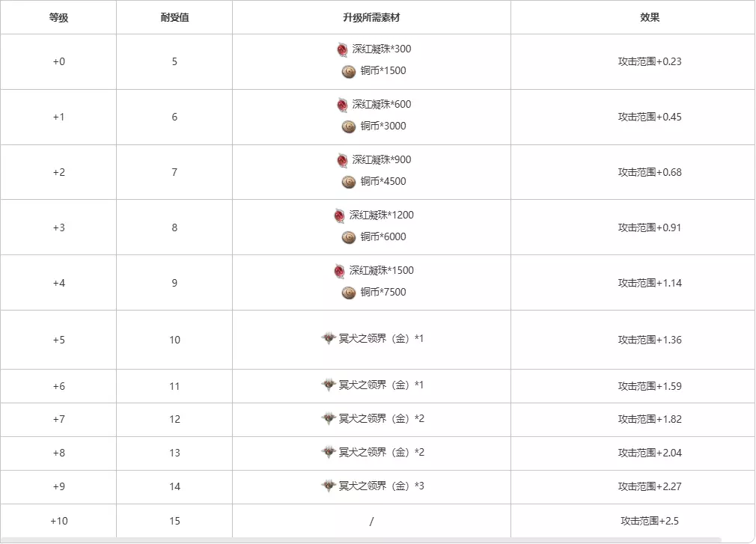Click the 深红凝珠 icon beside *1500

[339, 271]
